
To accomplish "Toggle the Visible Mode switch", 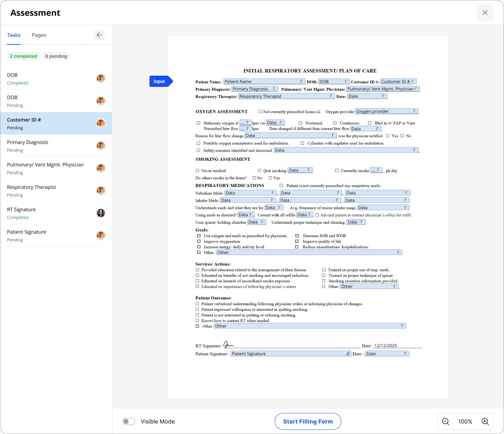I will click(129, 421).
